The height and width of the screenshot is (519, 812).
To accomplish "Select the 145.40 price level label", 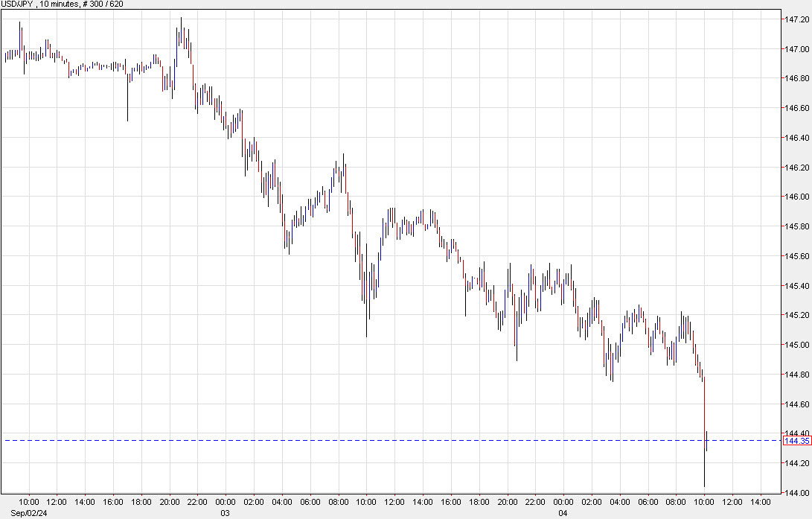I will click(796, 286).
